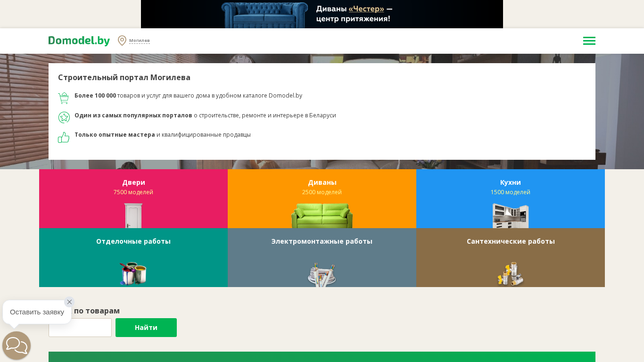
Task: Click the location pin icon
Action: pyautogui.click(x=122, y=41)
